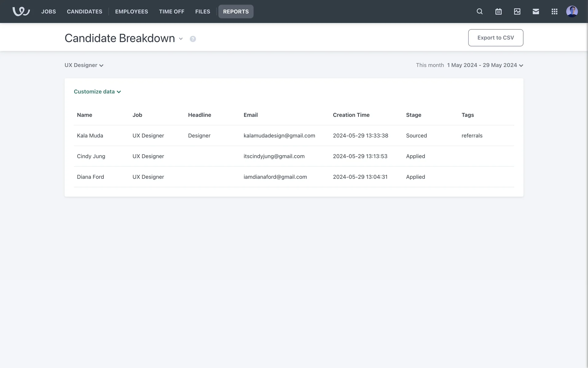Open candidate Kala Muda
The height and width of the screenshot is (368, 588).
pos(90,136)
